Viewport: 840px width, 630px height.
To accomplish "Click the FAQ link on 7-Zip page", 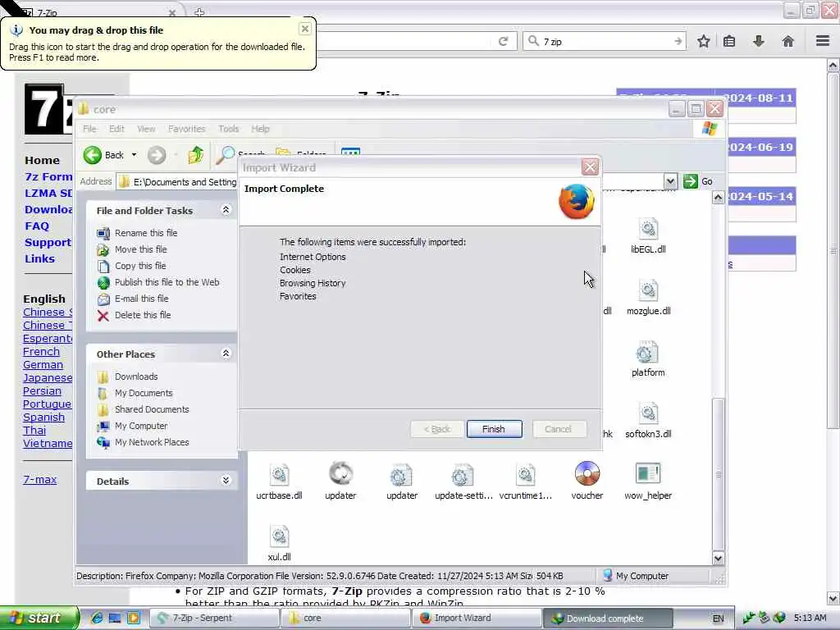I will pos(37,226).
